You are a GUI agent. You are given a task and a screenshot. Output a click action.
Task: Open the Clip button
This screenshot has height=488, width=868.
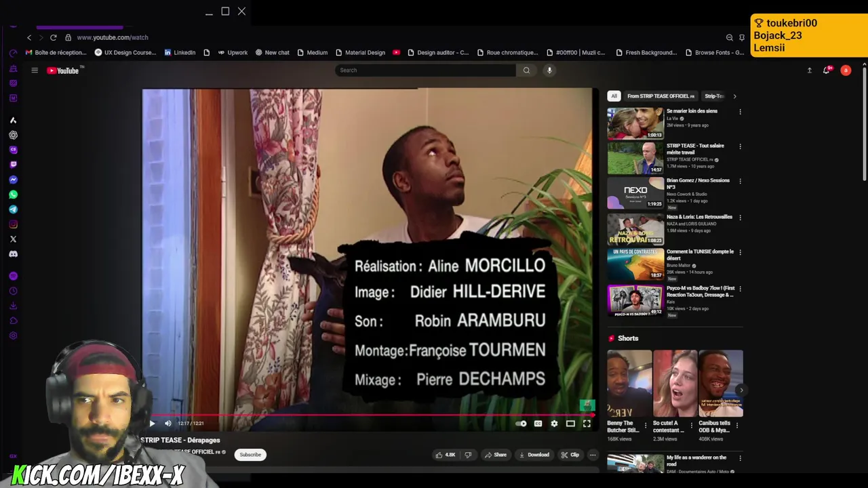click(570, 455)
